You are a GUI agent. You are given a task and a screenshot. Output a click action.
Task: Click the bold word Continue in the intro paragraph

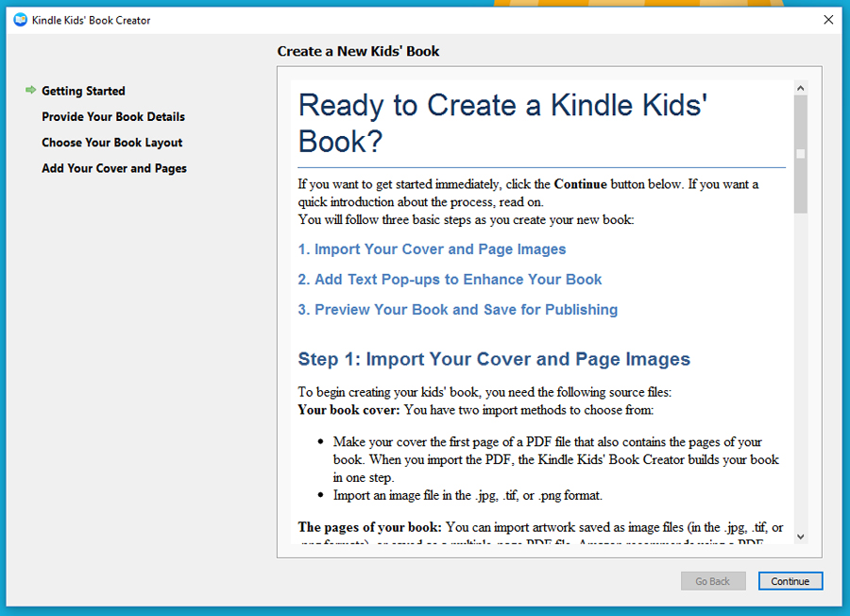click(580, 184)
